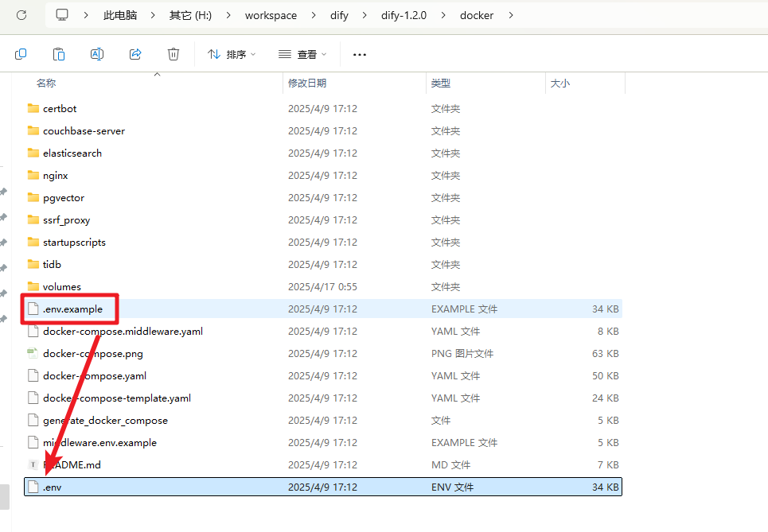This screenshot has height=532, width=768.
Task: Sort by 修改日期 column header
Action: pyautogui.click(x=307, y=83)
